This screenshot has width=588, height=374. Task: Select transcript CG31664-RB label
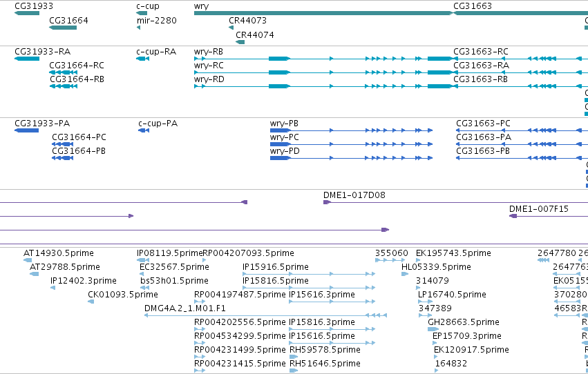click(77, 79)
